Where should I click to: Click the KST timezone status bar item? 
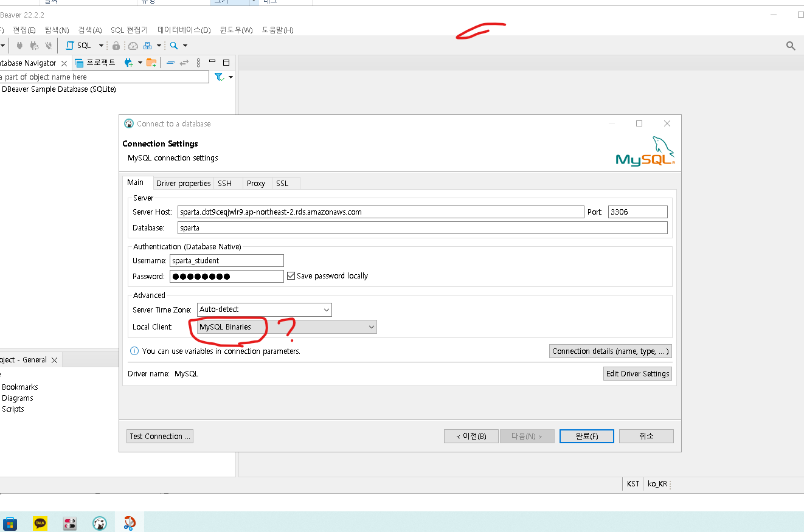633,484
